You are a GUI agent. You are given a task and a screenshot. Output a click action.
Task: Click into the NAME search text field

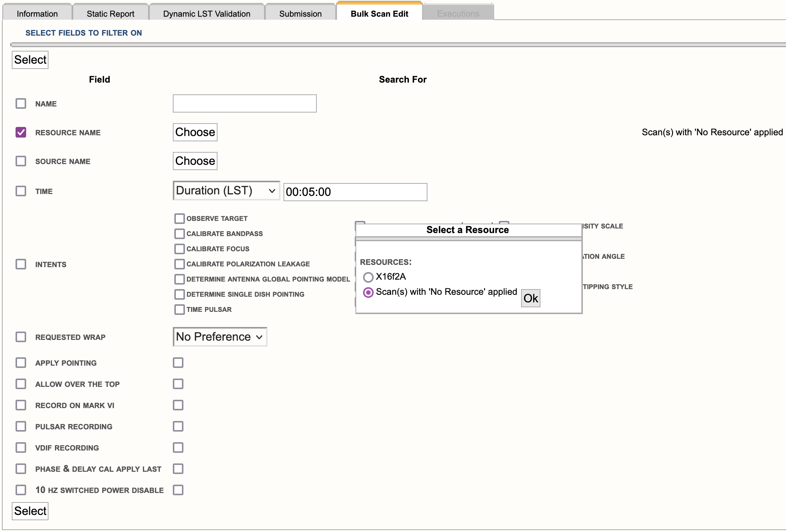[244, 103]
